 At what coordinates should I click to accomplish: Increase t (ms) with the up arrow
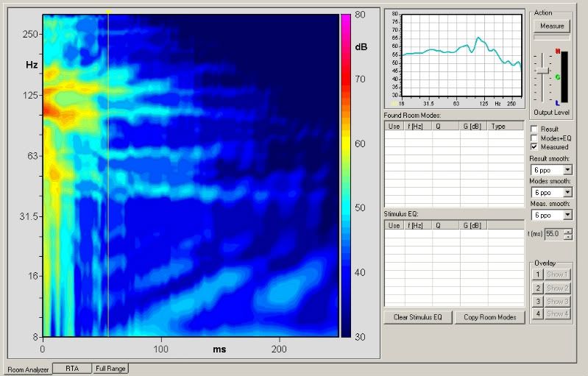click(568, 231)
